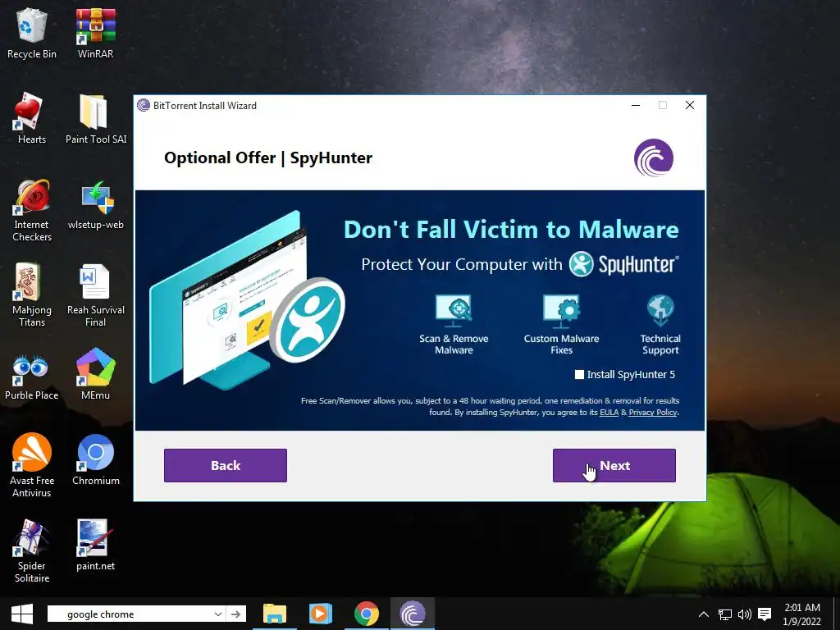The width and height of the screenshot is (840, 630).
Task: Close the BitTorrent Install Wizard window
Action: tap(690, 106)
